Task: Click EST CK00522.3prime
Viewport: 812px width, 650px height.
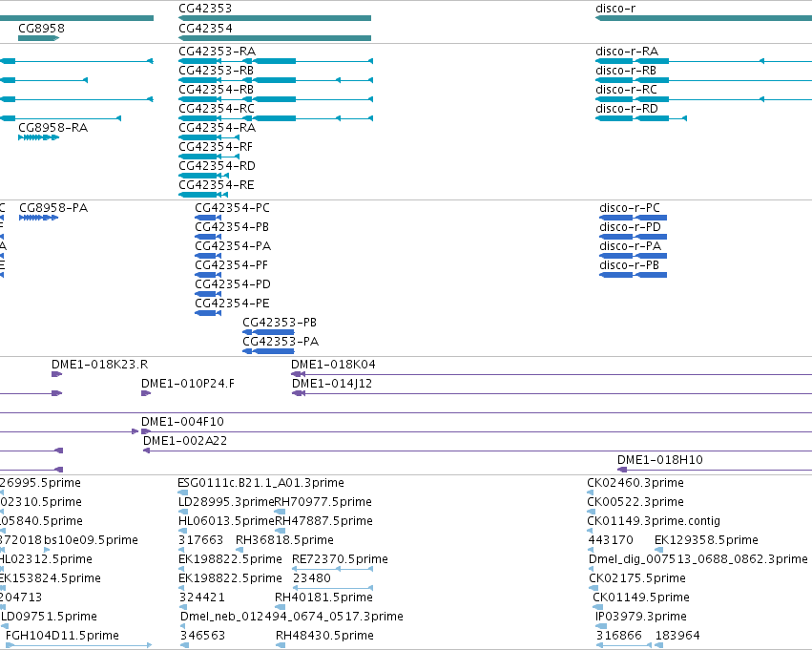Action: click(x=591, y=512)
